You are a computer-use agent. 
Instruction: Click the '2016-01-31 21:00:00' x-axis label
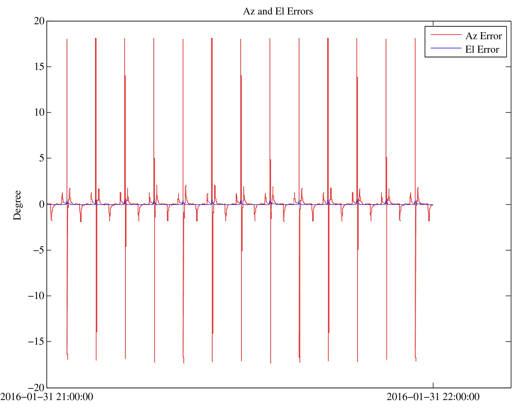coord(47,397)
